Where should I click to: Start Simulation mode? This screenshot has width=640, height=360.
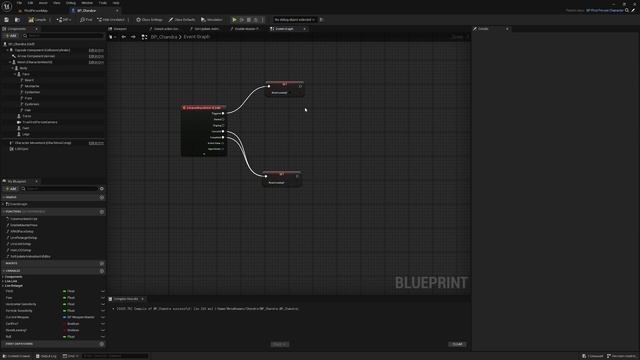(x=212, y=20)
